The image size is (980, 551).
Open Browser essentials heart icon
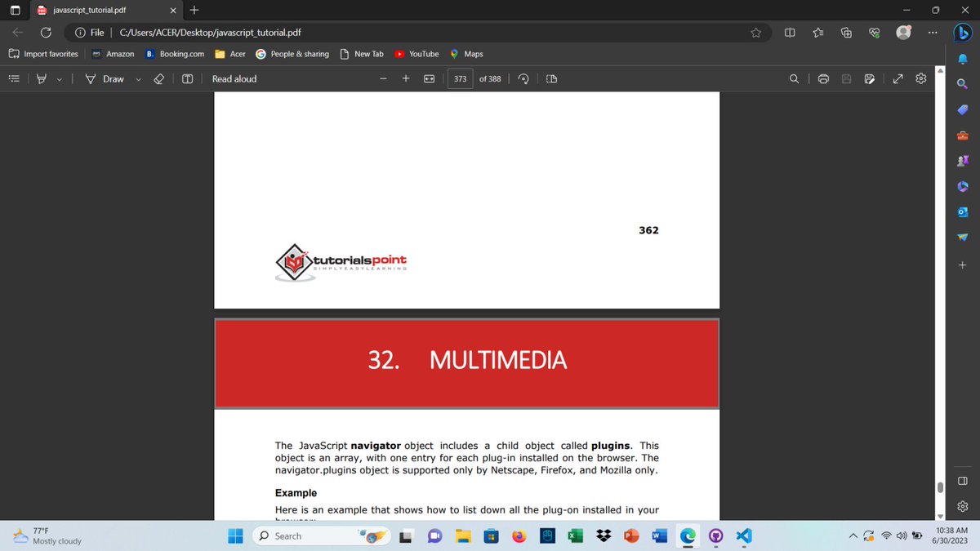tap(875, 33)
